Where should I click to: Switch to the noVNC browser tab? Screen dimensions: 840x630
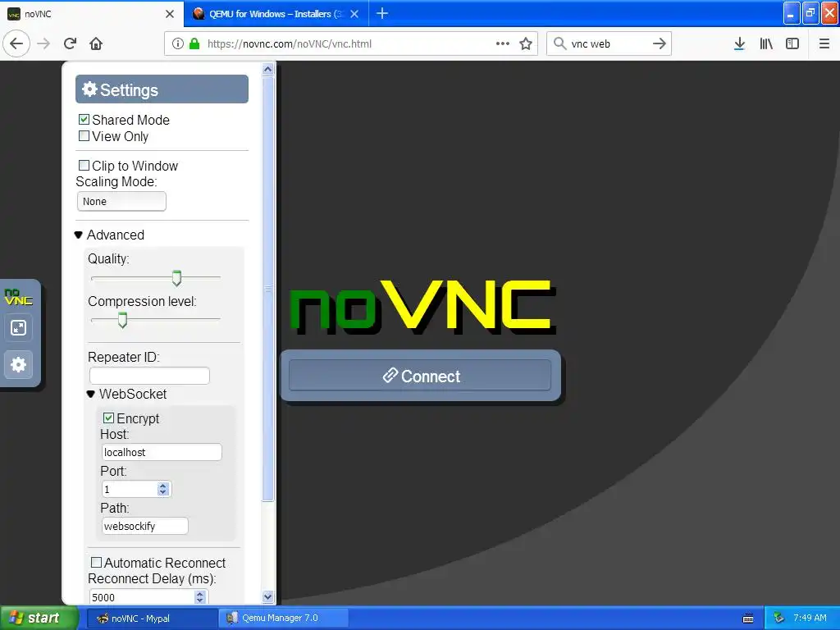(x=92, y=14)
